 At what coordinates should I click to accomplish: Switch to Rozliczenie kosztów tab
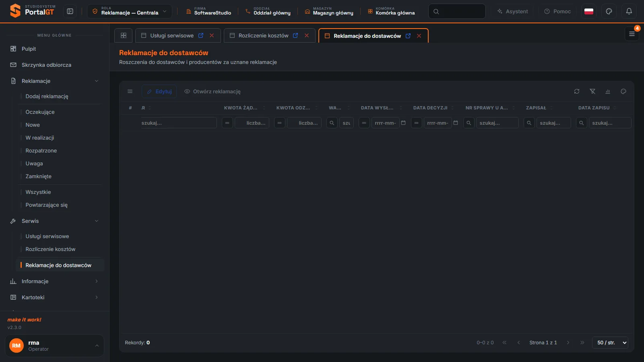point(263,35)
